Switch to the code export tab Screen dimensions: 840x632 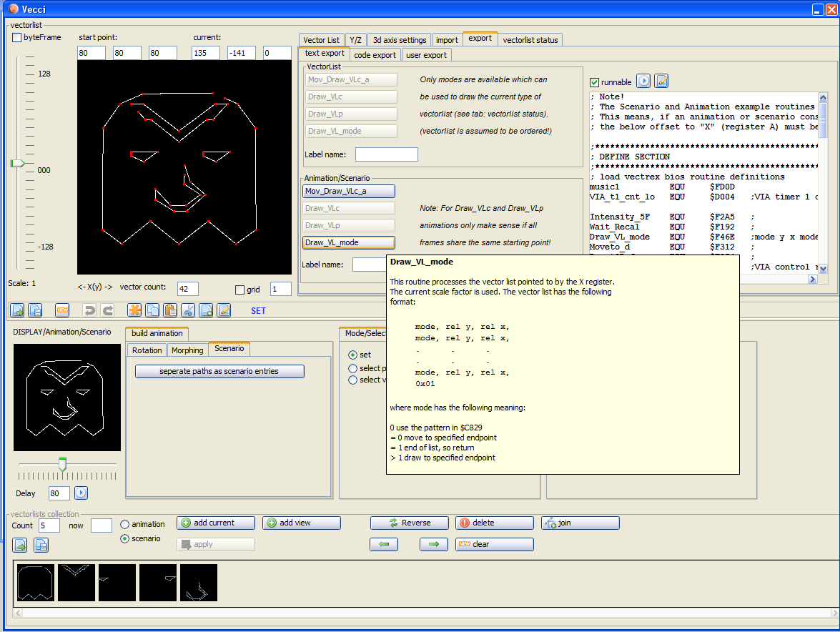click(x=375, y=55)
